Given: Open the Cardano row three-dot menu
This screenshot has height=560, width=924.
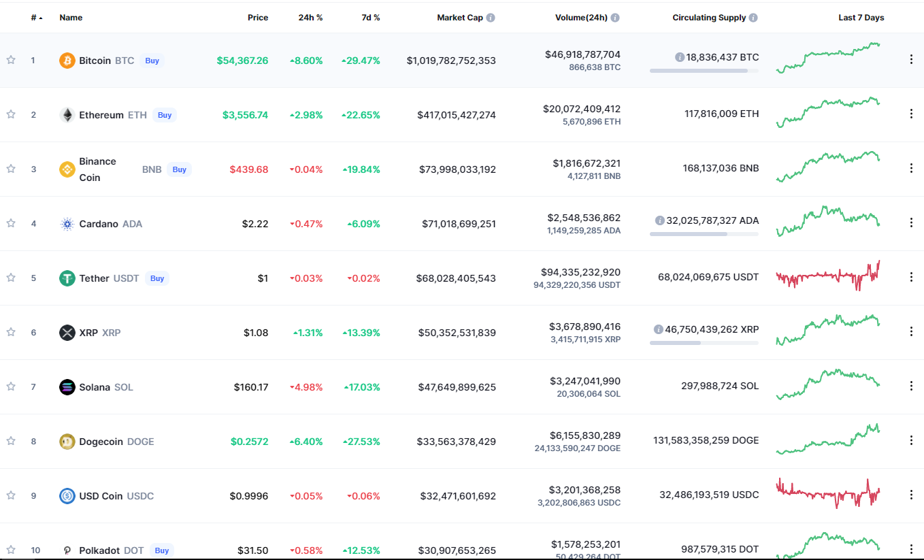Looking at the screenshot, I should pos(911,223).
